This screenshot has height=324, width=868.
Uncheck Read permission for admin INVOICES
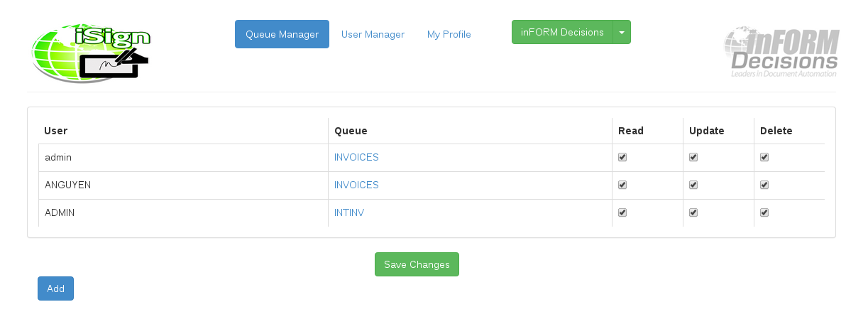click(622, 158)
